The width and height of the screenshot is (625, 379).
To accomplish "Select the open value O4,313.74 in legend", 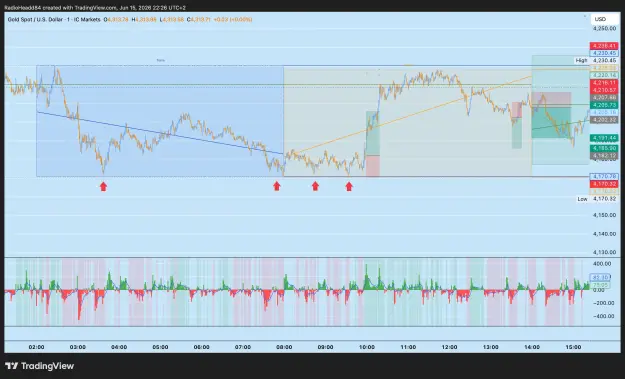I will coord(116,19).
